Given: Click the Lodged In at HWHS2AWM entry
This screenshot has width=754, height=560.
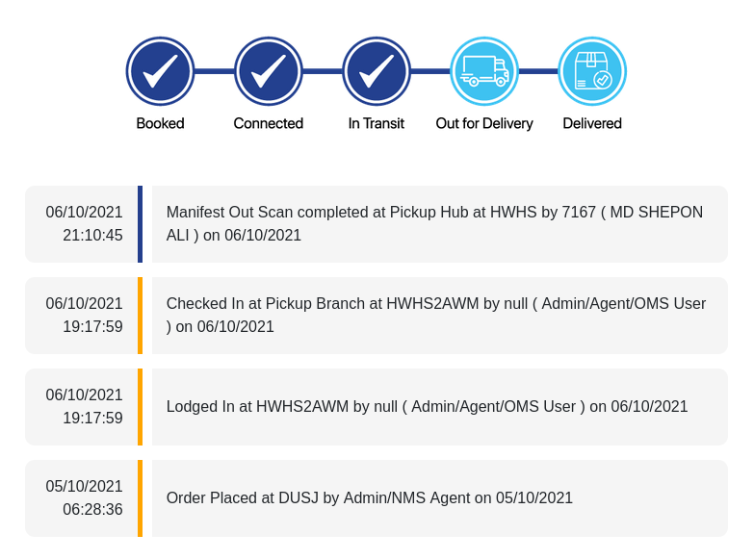Looking at the screenshot, I should click(x=427, y=406).
